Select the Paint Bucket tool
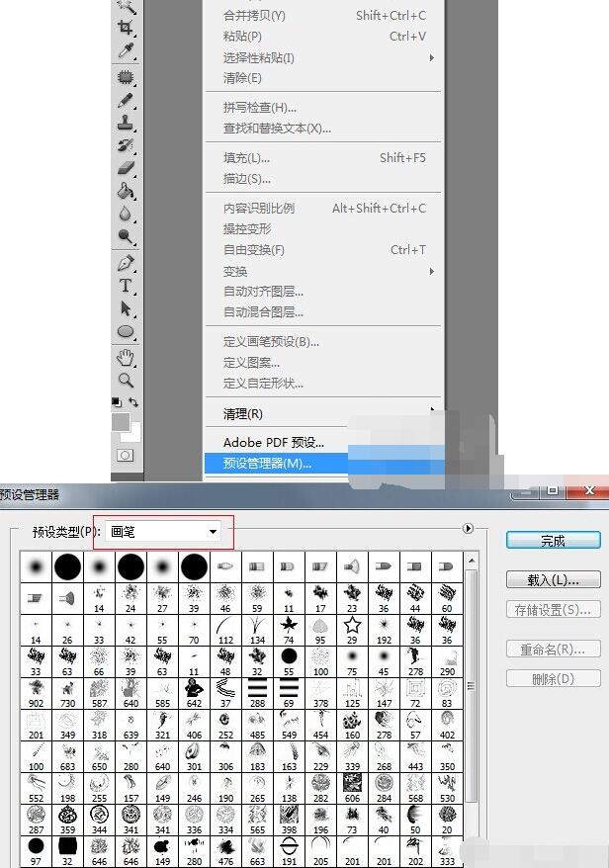This screenshot has height=868, width=609. (x=127, y=191)
